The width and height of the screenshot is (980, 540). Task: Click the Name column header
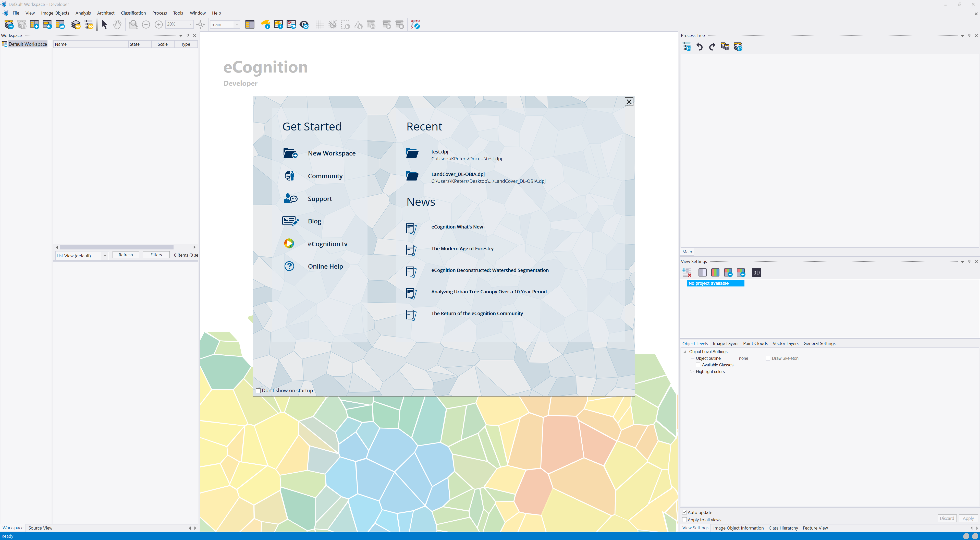[x=91, y=44]
